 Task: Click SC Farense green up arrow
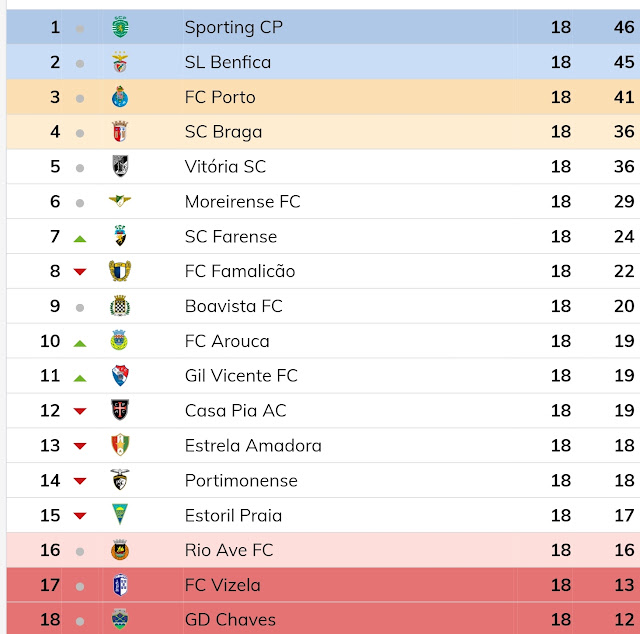80,238
